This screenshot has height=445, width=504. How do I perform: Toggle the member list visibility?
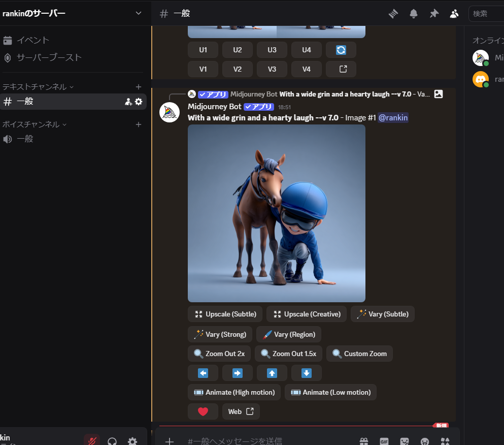[454, 14]
